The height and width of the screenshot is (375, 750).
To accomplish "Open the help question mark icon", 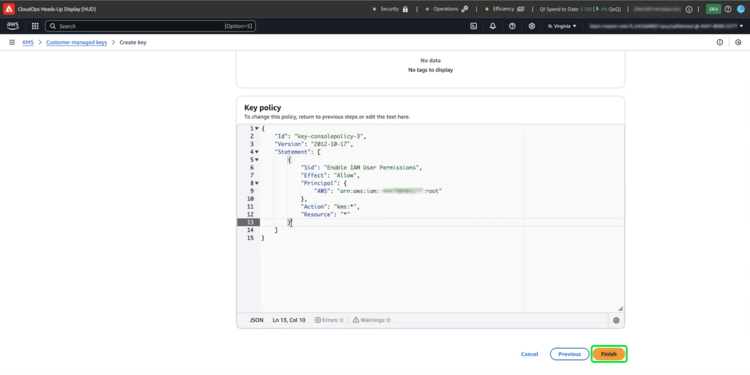I will click(x=512, y=26).
